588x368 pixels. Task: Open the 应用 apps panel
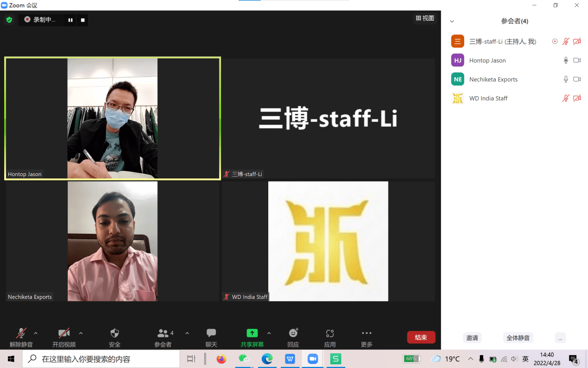tap(330, 338)
